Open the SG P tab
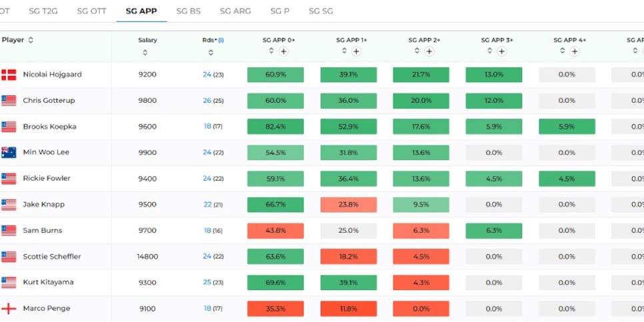The height and width of the screenshot is (322, 644). (280, 11)
